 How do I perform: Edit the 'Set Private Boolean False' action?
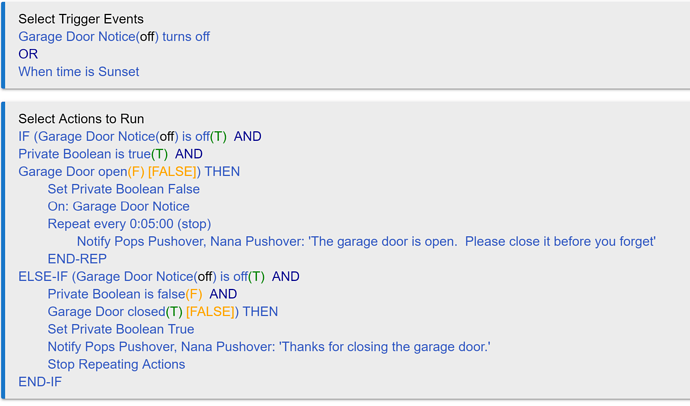124,189
